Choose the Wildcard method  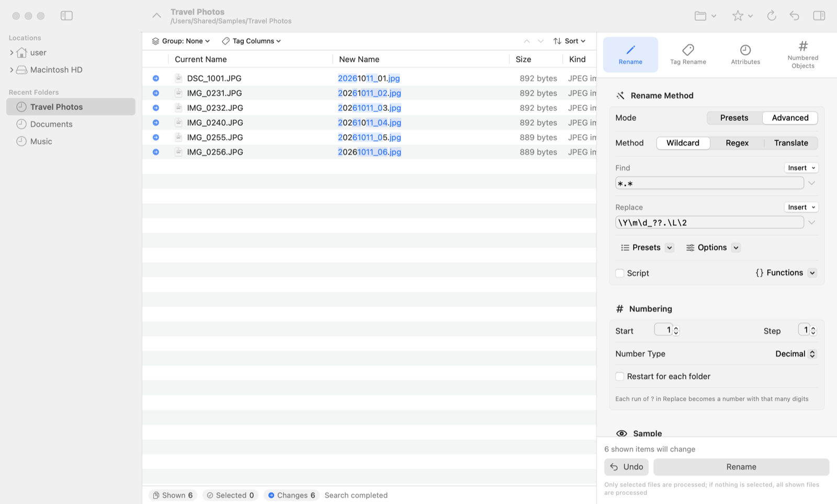click(x=683, y=143)
